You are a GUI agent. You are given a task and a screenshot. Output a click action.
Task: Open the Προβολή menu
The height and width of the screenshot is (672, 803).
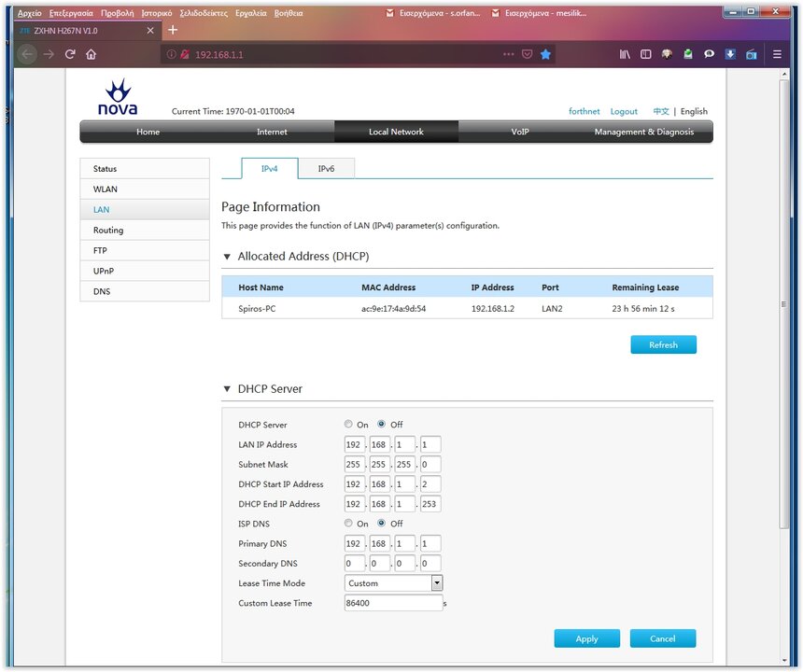pyautogui.click(x=118, y=13)
